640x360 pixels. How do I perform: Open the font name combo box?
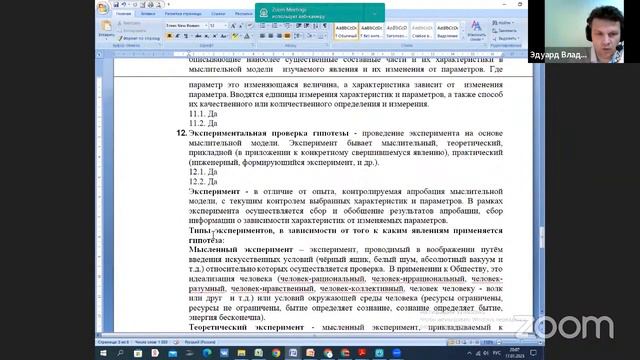pyautogui.click(x=186, y=26)
